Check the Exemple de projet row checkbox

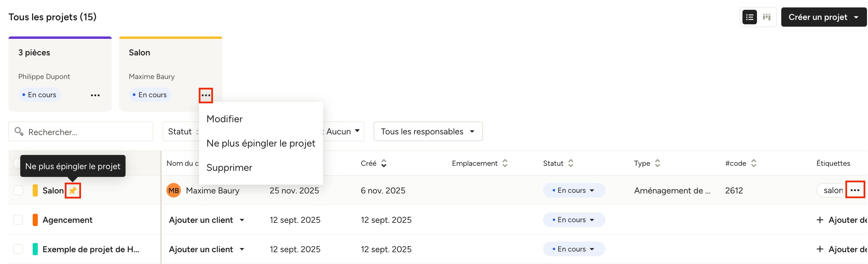tap(18, 249)
